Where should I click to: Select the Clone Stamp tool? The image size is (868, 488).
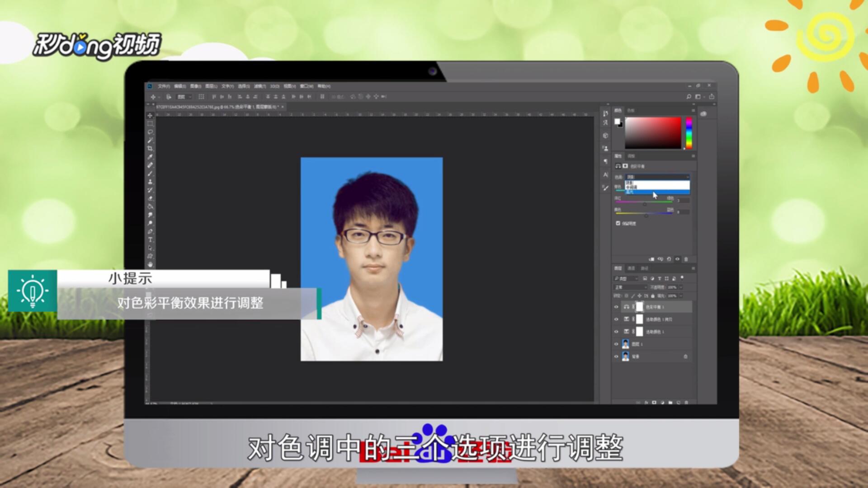pyautogui.click(x=150, y=181)
